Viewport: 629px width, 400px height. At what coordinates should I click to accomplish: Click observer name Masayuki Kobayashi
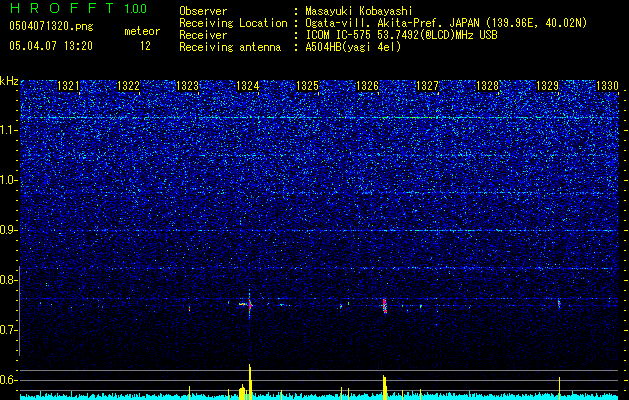coord(359,11)
